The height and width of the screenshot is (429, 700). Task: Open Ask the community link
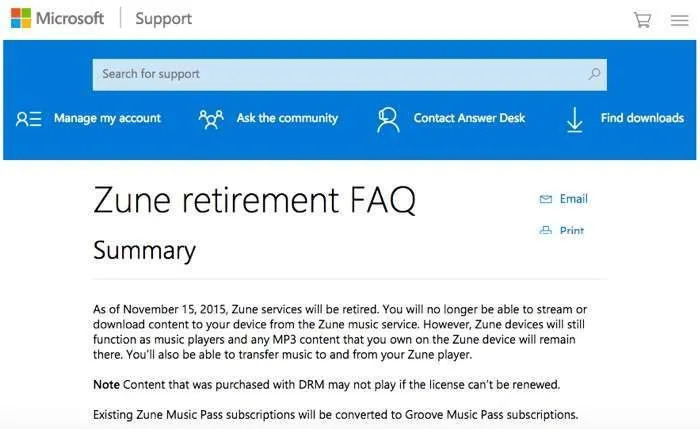tap(287, 118)
